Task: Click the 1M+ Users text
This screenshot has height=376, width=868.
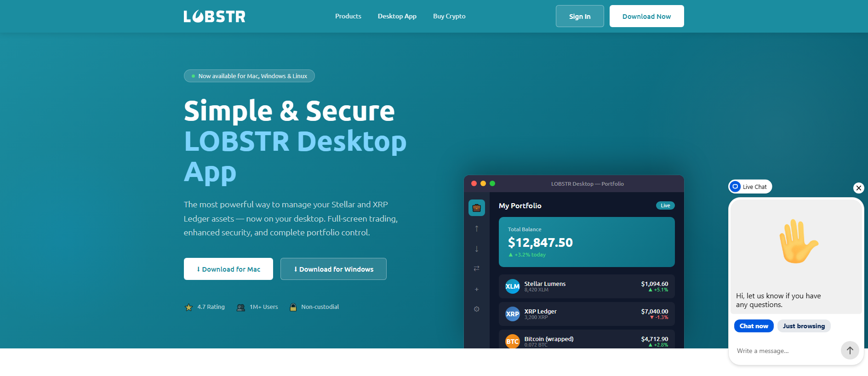Action: coord(264,307)
